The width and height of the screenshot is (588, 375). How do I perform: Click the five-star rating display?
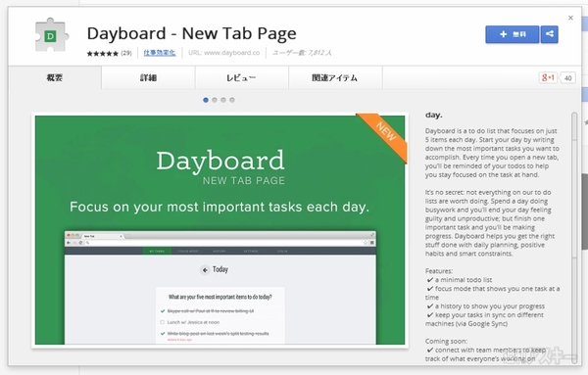[102, 54]
